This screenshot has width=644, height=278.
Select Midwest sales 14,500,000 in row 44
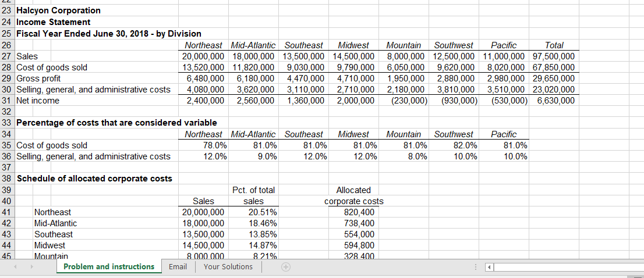203,245
